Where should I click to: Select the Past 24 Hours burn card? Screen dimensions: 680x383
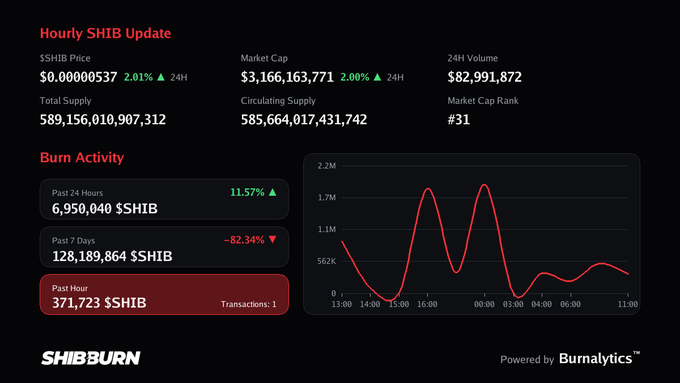tap(164, 199)
